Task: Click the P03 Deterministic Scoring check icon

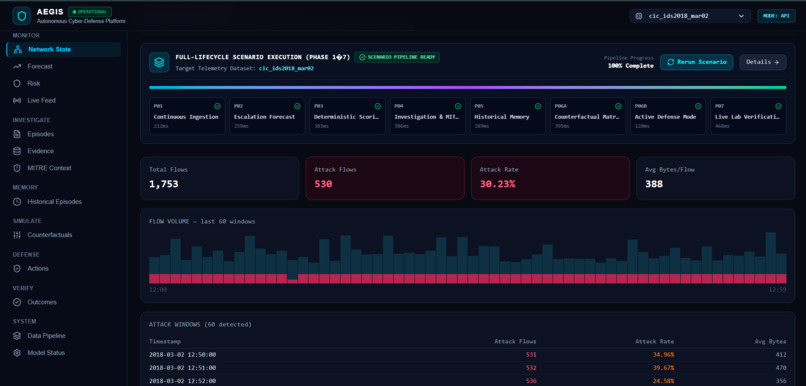Action: tap(377, 106)
